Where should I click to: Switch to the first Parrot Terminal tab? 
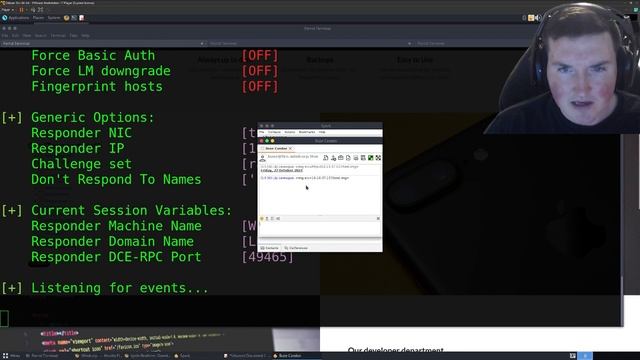(x=102, y=43)
